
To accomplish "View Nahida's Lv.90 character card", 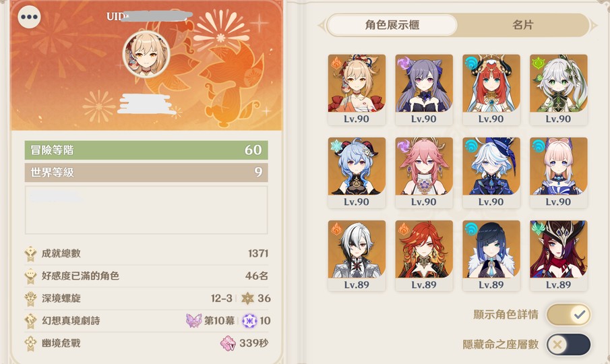I will tap(558, 90).
